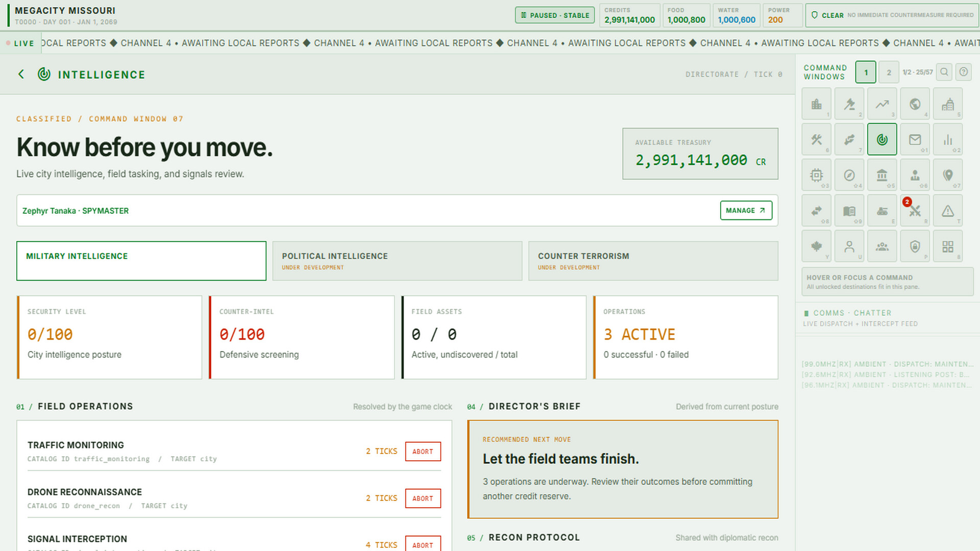Viewport: 980px width, 551px height.
Task: Open the hammer and wrench command window
Action: 817,139
